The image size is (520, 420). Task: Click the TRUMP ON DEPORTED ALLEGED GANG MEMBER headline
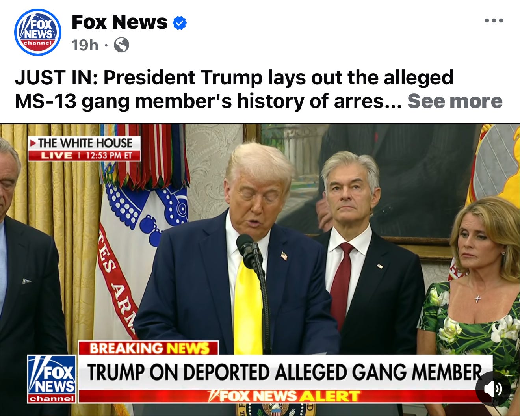point(284,372)
